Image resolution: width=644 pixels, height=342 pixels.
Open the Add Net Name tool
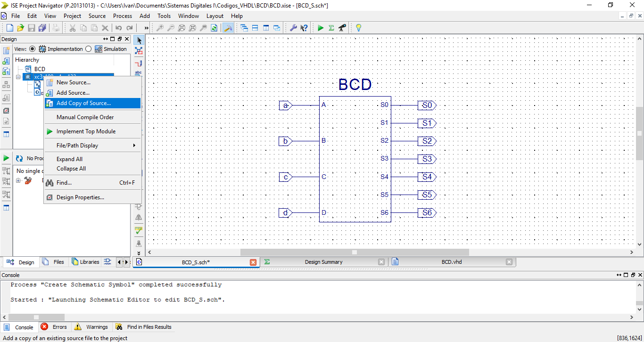point(138,72)
